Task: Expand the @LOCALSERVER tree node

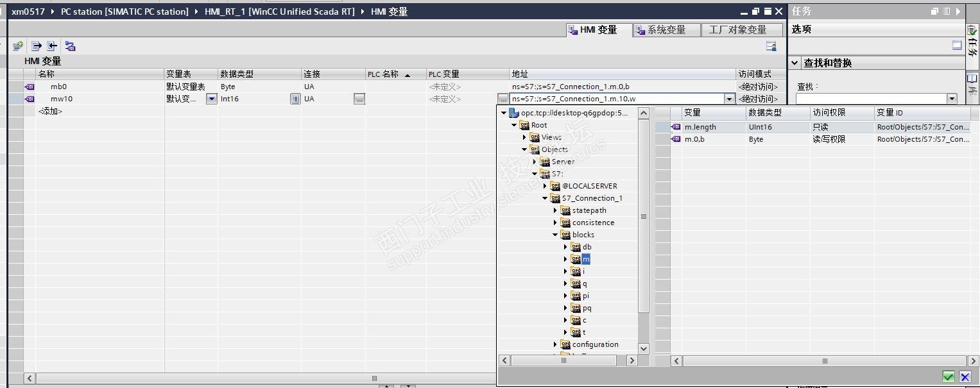Action: tap(545, 186)
